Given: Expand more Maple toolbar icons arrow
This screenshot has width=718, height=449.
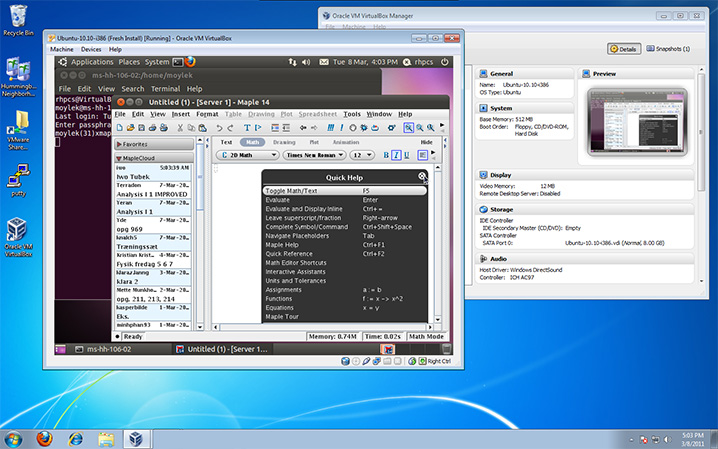Looking at the screenshot, I should click(442, 125).
